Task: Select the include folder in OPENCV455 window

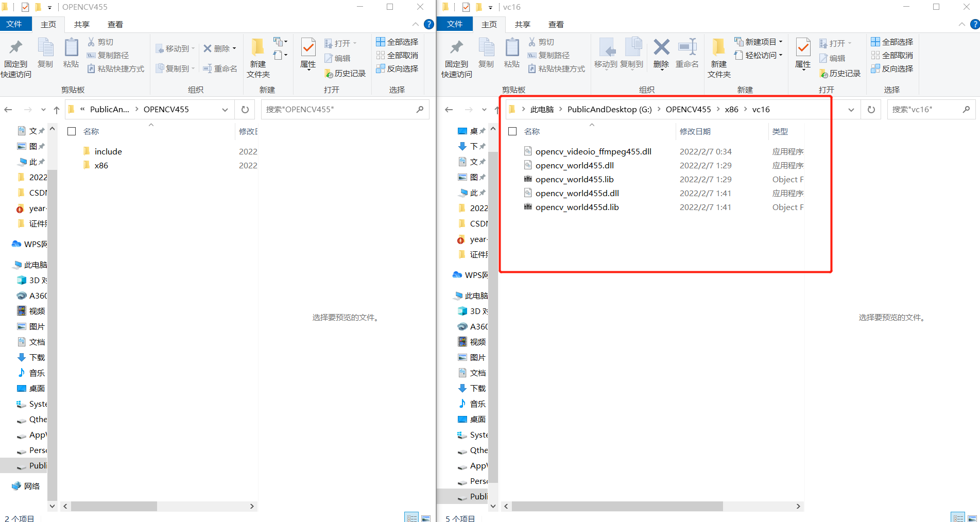Action: pyautogui.click(x=108, y=151)
